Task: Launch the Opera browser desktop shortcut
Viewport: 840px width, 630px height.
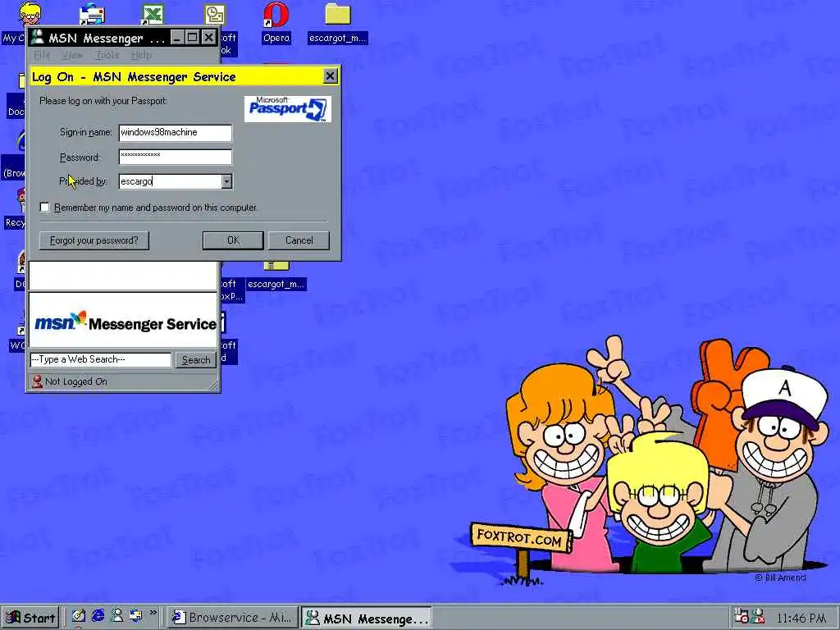Action: pos(276,14)
